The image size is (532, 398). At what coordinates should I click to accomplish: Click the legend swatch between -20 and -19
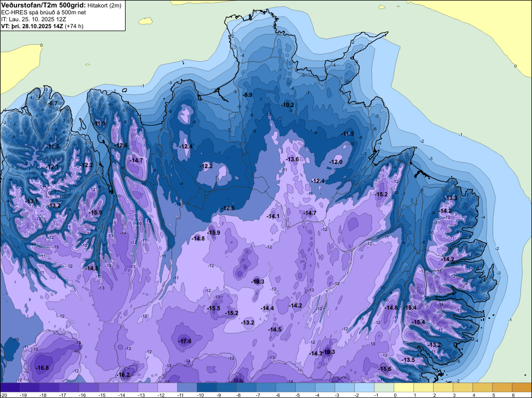point(10,387)
